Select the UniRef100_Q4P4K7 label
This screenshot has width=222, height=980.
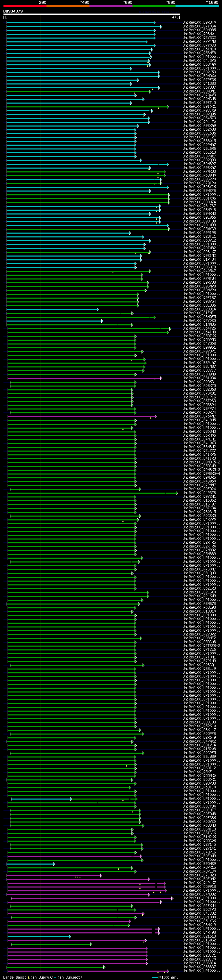[x=199, y=883]
